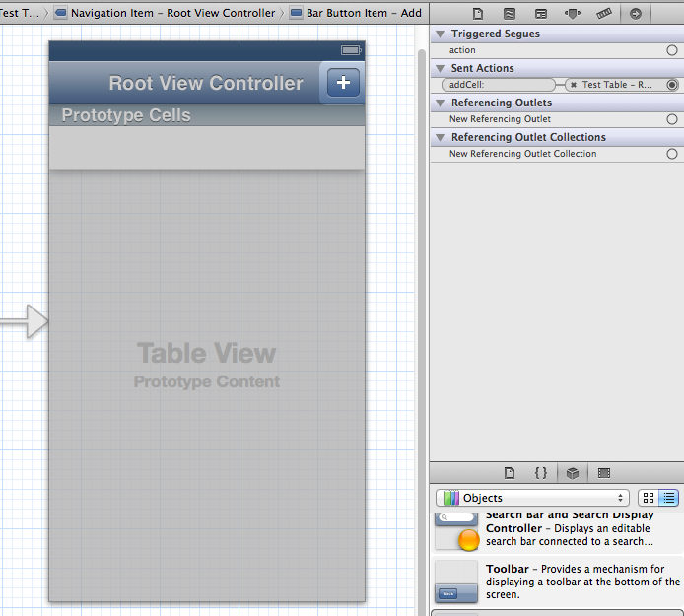
Task: Select the Test T... breadcrumb segment
Action: pyautogui.click(x=20, y=13)
